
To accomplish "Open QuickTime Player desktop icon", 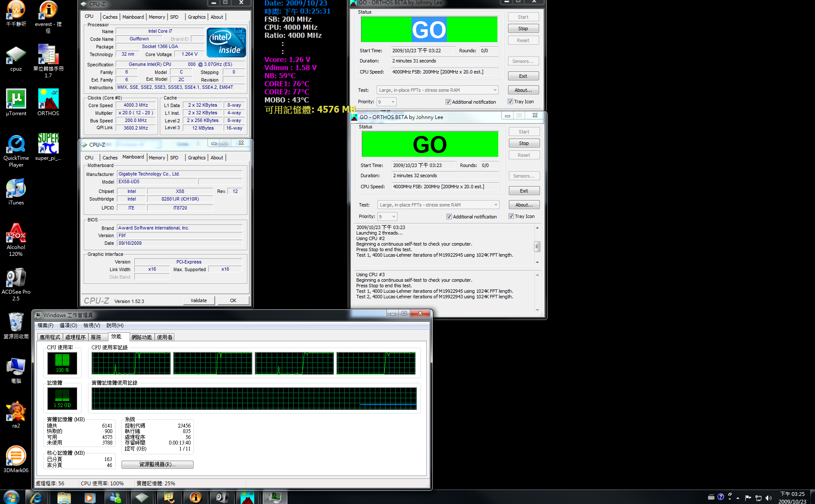I will click(x=16, y=151).
